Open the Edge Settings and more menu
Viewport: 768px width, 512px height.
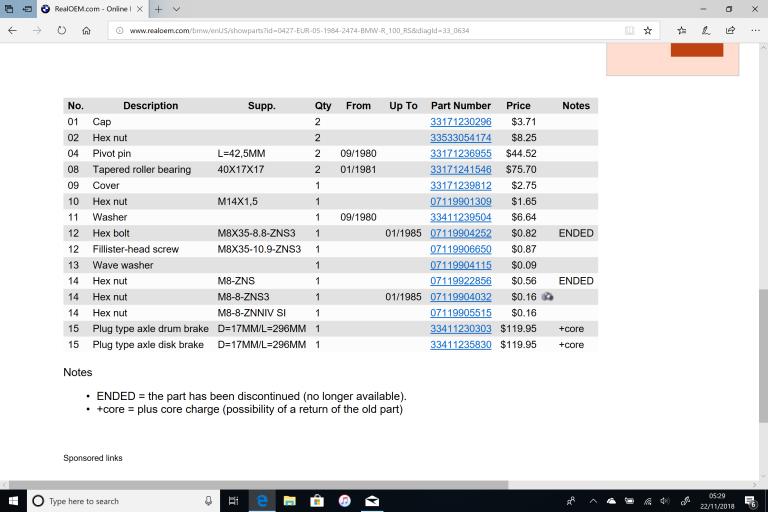point(753,30)
